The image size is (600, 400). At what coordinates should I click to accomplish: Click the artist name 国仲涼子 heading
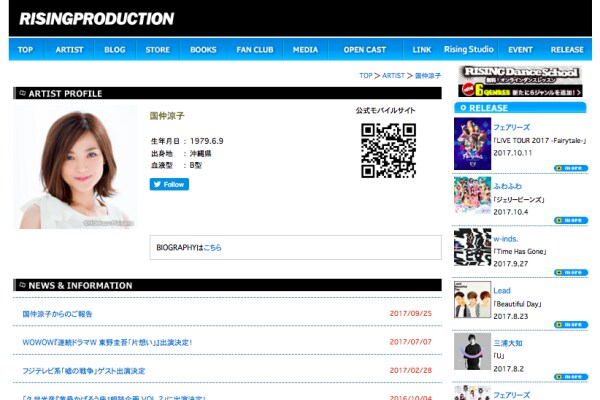click(167, 116)
